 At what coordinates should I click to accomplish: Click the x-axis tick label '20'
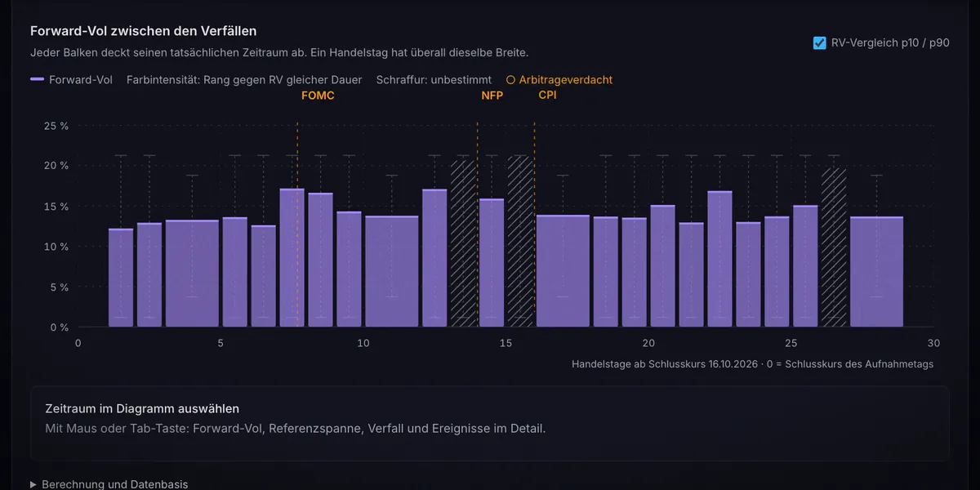tap(648, 343)
